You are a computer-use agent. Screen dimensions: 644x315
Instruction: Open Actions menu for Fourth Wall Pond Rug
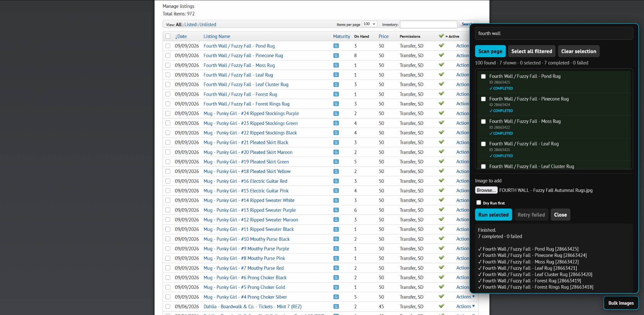(x=463, y=46)
